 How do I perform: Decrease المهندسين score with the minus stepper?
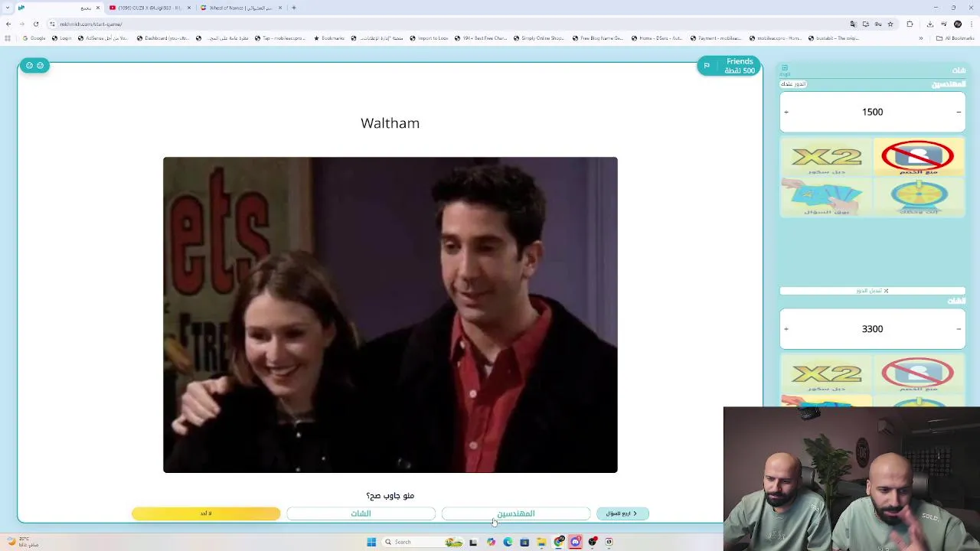[959, 112]
